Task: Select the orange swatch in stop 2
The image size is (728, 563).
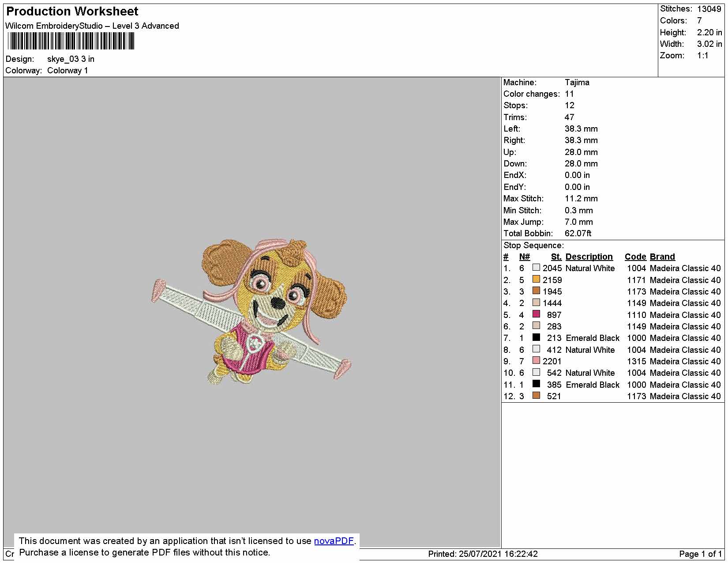Action: point(536,279)
